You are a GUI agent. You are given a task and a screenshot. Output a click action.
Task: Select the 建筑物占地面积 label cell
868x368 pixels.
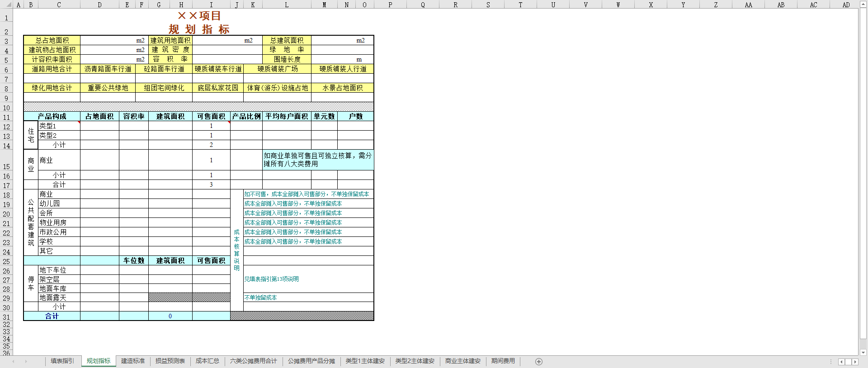click(x=52, y=50)
